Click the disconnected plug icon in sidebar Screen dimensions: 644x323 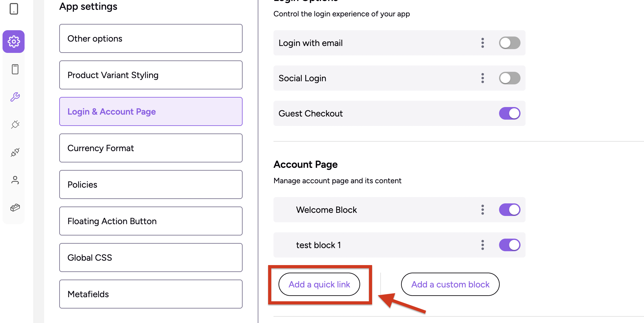(x=15, y=152)
